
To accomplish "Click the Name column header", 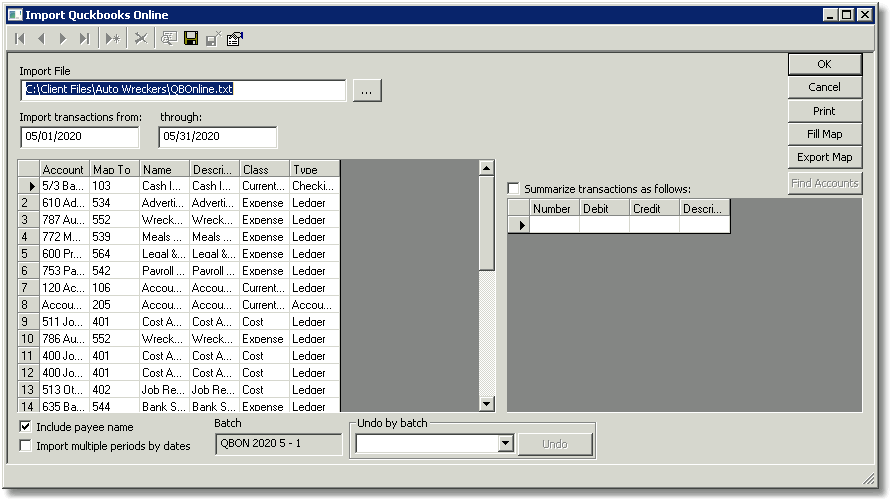I will pyautogui.click(x=164, y=169).
